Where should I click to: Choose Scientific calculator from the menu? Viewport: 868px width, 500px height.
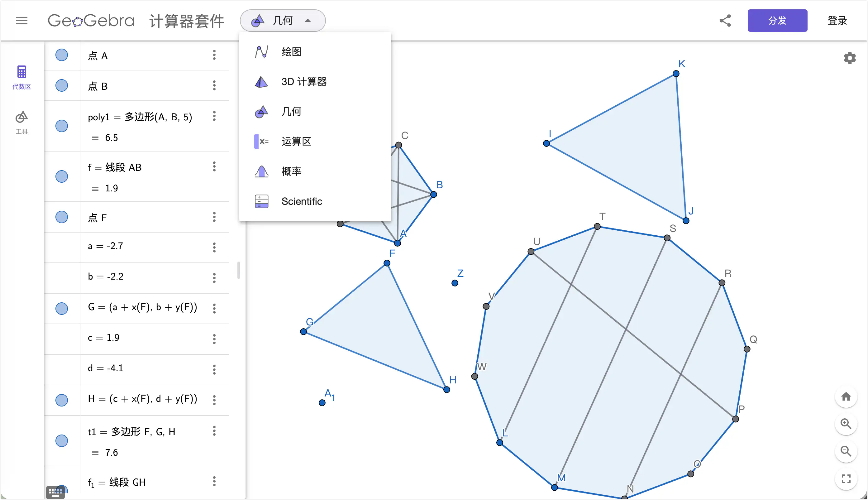coord(302,201)
